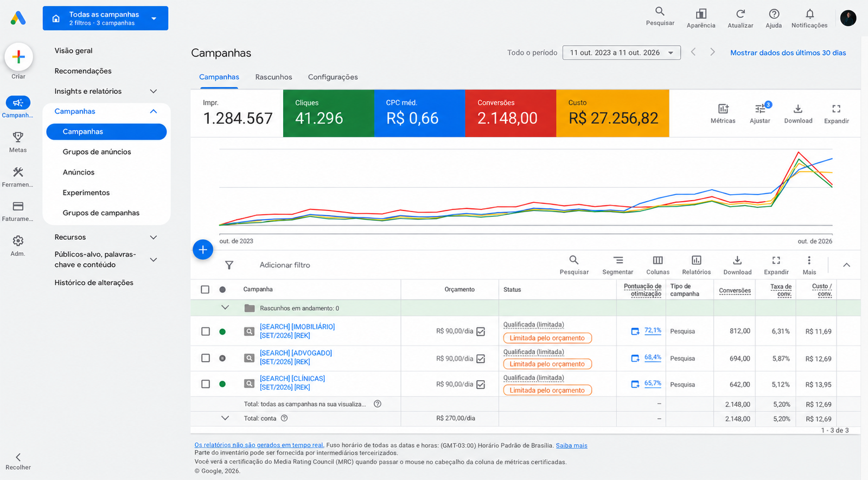
Task: Click the Atualizar refresh icon
Action: [x=741, y=14]
